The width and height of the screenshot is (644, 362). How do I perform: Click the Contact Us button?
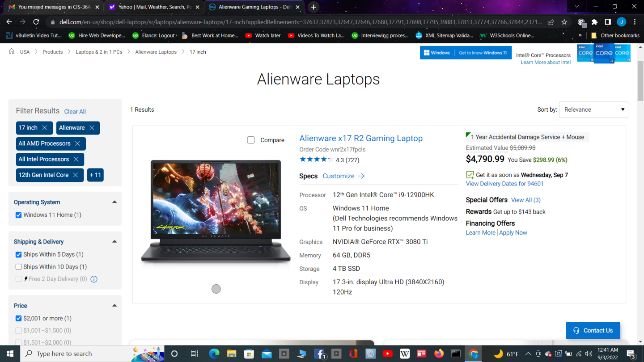(x=593, y=330)
